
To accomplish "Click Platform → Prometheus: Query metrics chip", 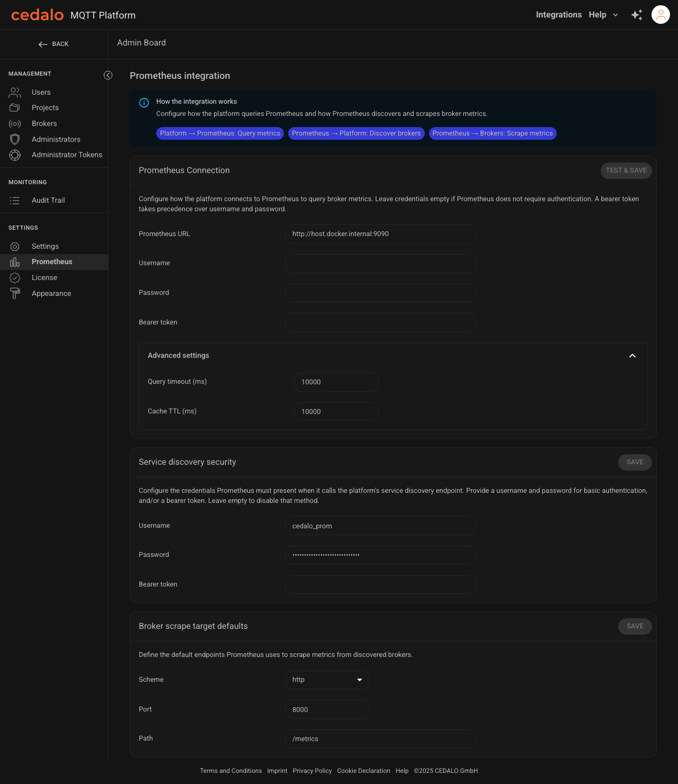I will pyautogui.click(x=220, y=133).
